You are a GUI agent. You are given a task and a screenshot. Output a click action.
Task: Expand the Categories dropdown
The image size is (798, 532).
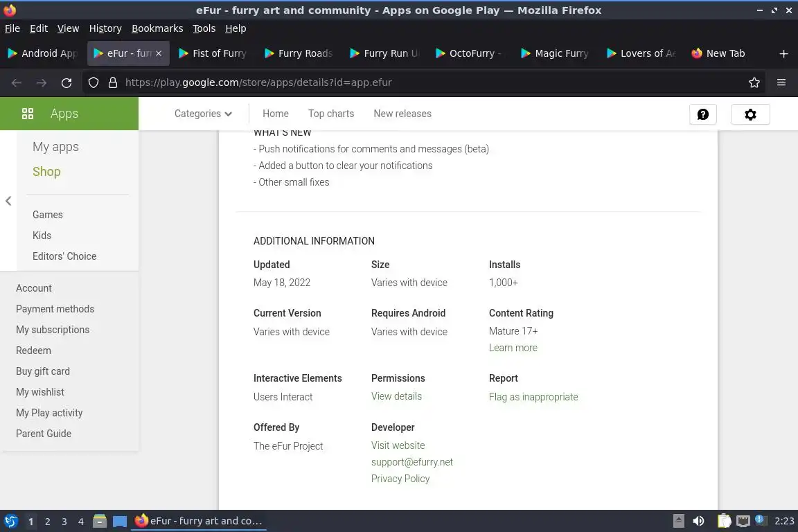click(203, 114)
